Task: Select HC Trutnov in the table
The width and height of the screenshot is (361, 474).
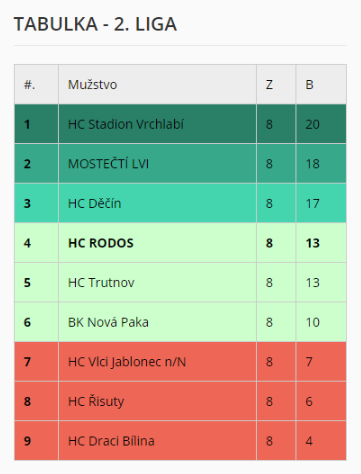Action: [x=101, y=283]
